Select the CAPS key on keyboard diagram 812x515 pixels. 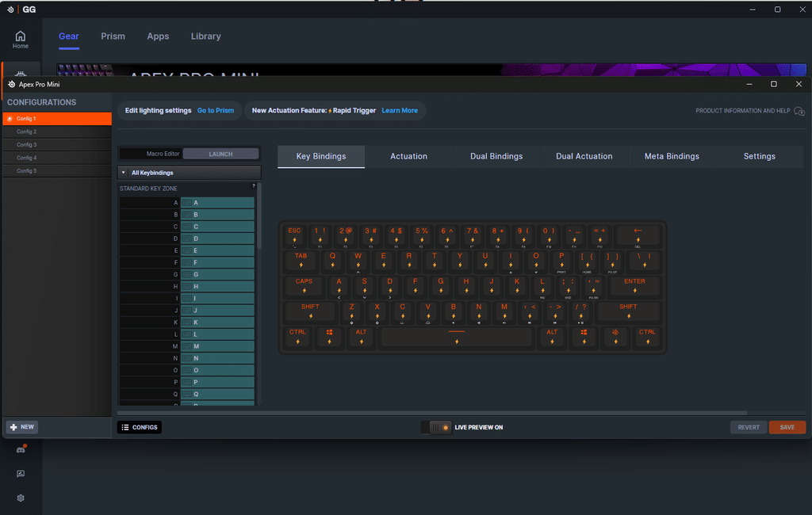tap(304, 286)
